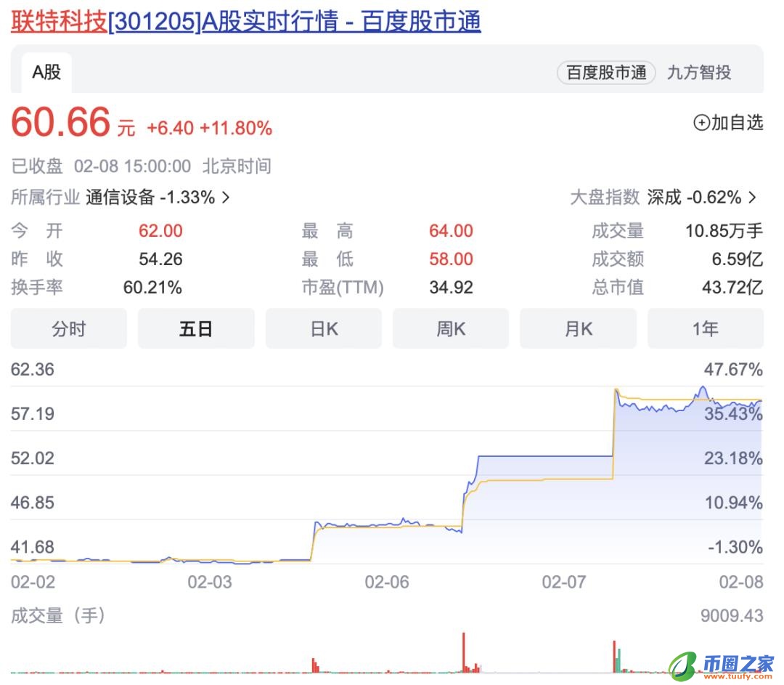This screenshot has width=784, height=685.
Task: Expand the 通信设备 industry details chevron
Action: (x=225, y=198)
